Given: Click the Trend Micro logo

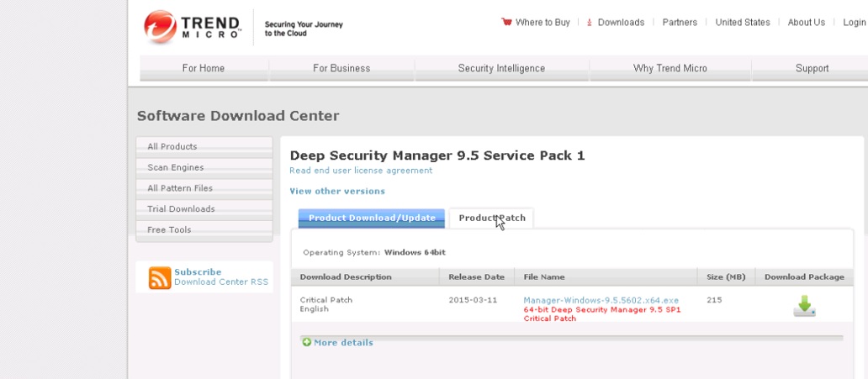Looking at the screenshot, I should point(193,27).
